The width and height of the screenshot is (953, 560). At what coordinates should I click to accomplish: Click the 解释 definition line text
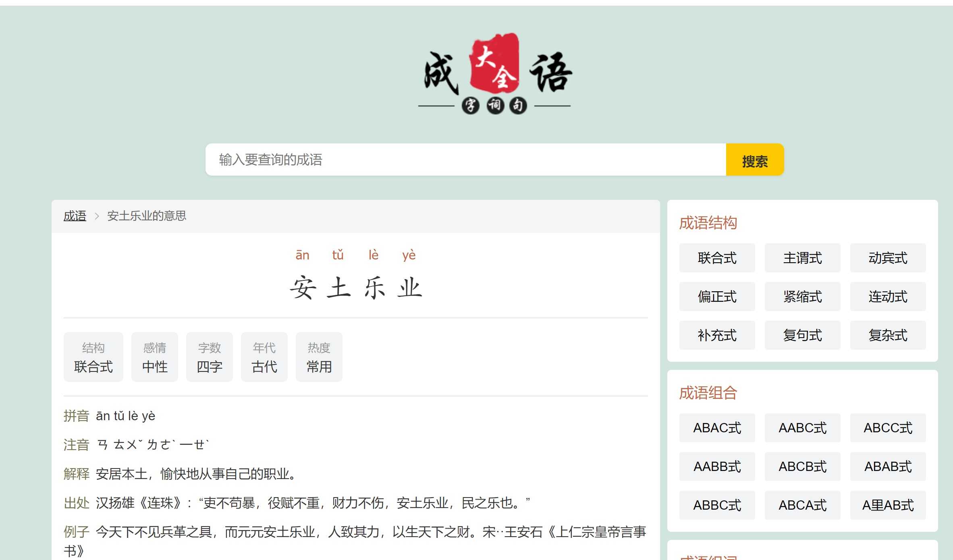pos(196,474)
